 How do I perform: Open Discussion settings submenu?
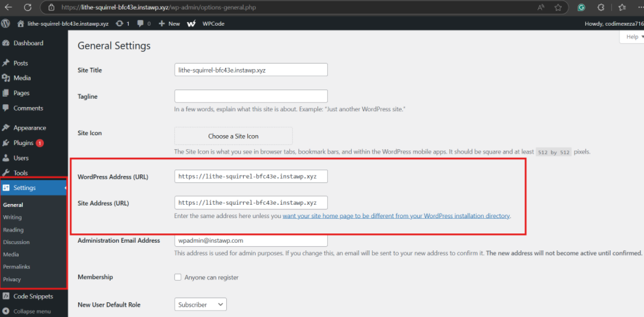coord(16,242)
